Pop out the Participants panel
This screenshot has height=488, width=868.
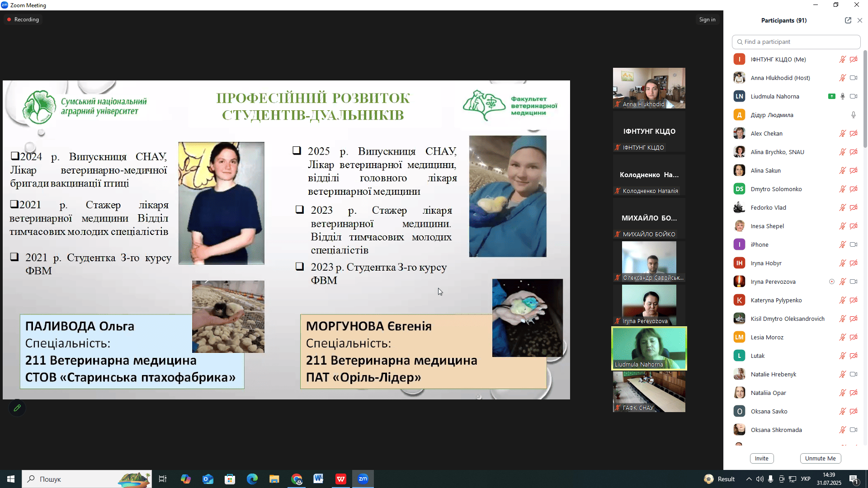(848, 20)
